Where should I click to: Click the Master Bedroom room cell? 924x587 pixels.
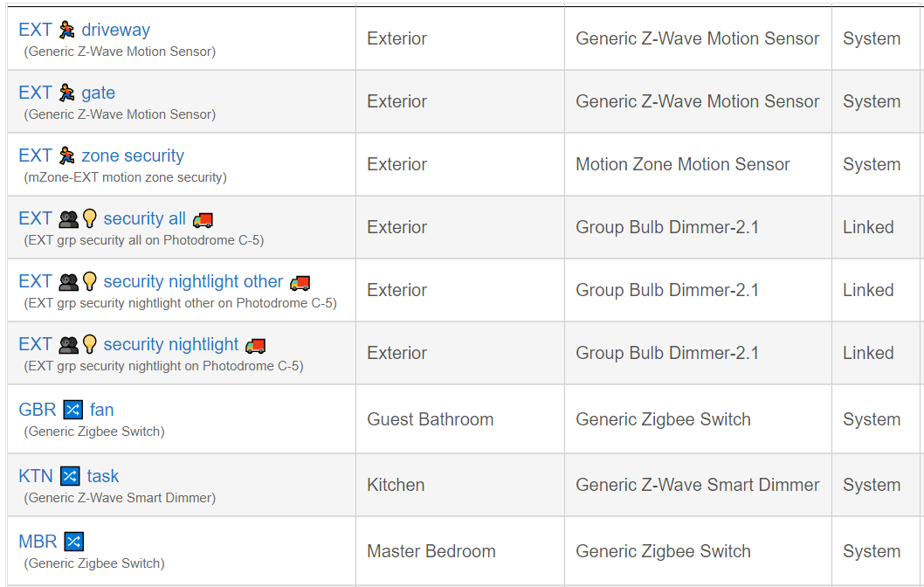coord(431,551)
